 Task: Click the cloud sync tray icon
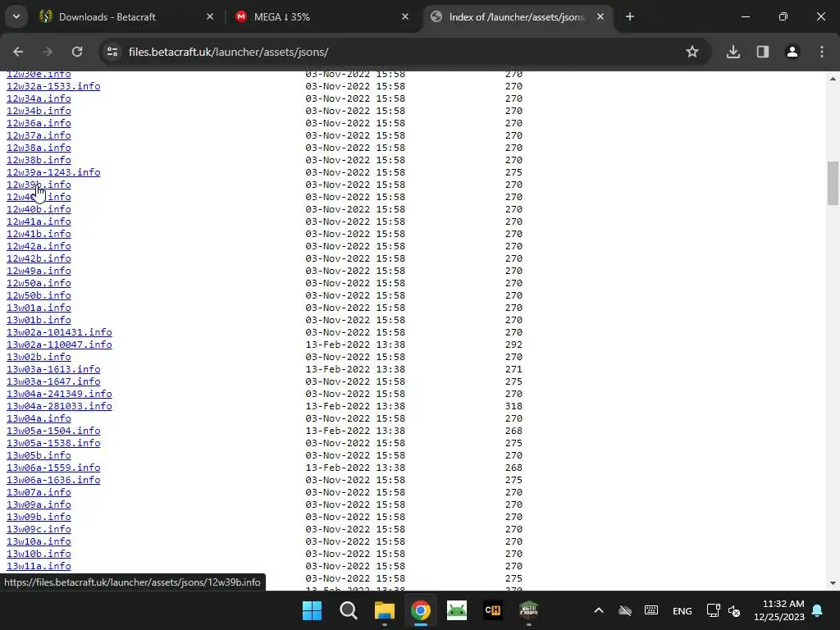(625, 610)
